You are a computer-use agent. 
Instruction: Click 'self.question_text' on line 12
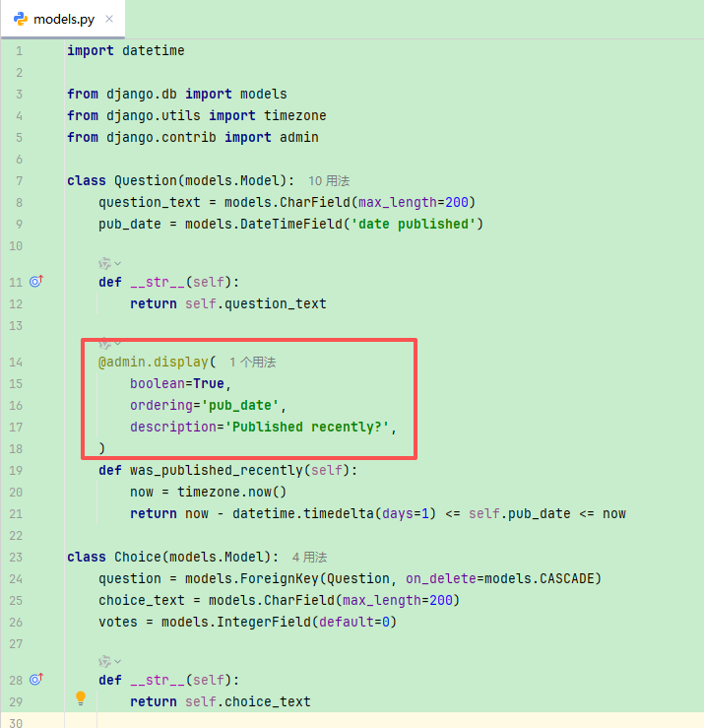(256, 304)
